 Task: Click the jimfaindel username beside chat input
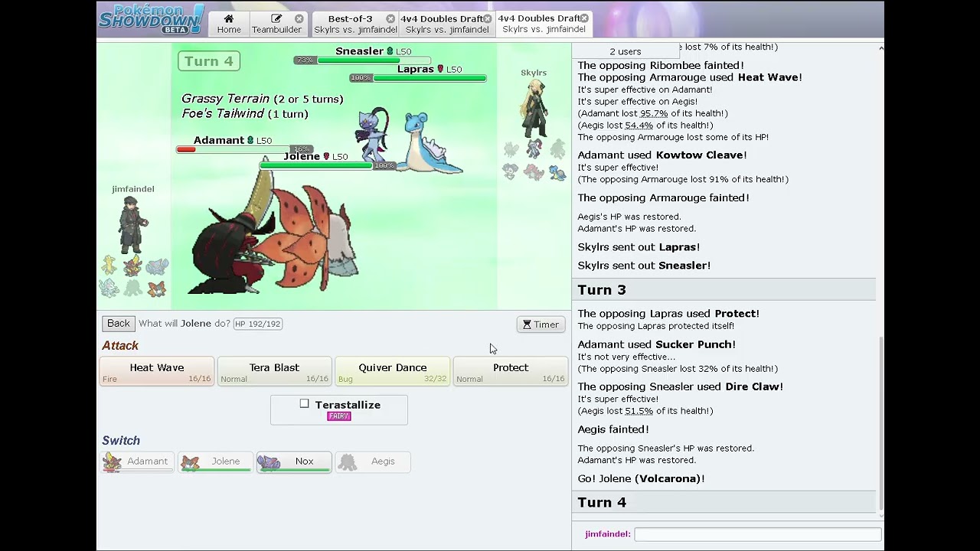click(x=607, y=534)
